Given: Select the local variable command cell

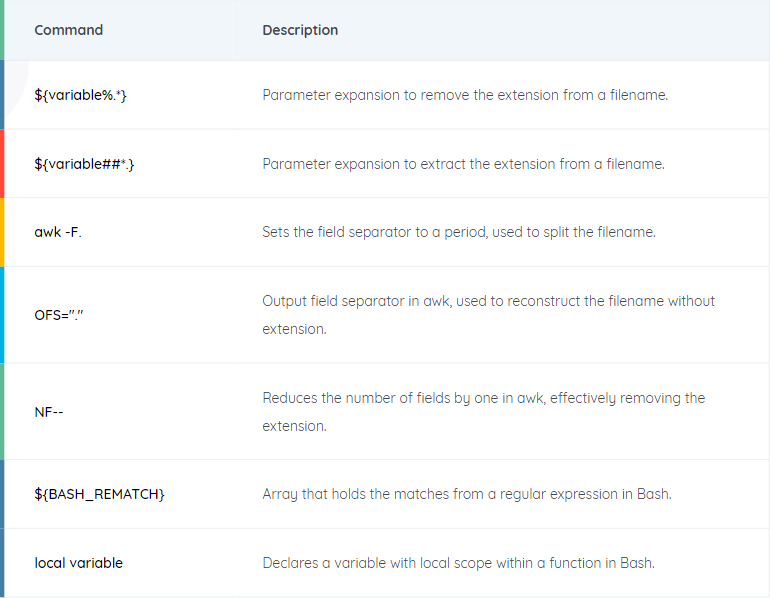Looking at the screenshot, I should (x=78, y=563).
